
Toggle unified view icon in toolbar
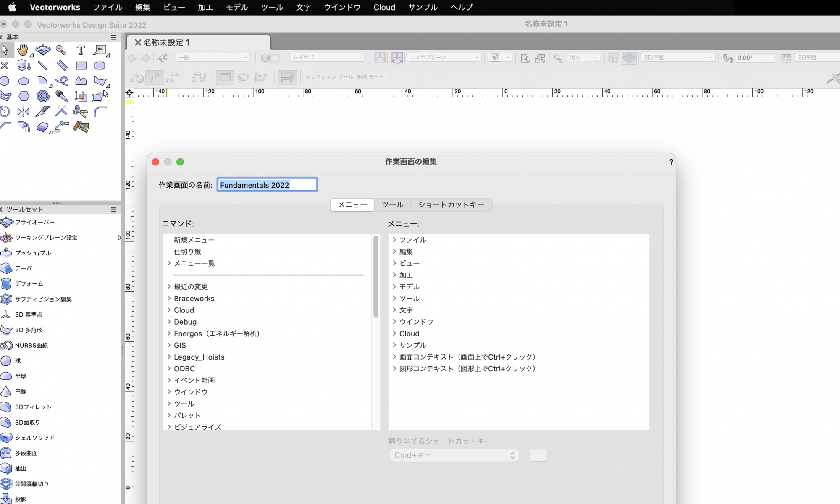tap(629, 58)
